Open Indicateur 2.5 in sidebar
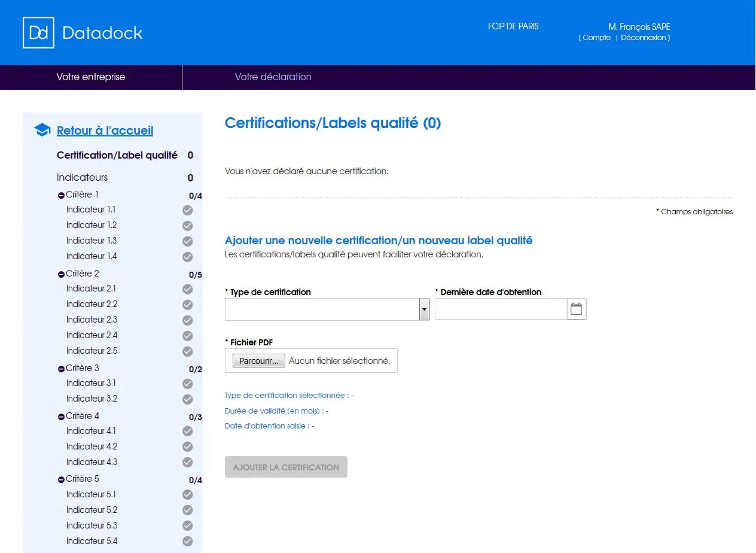This screenshot has height=553, width=756. point(92,351)
